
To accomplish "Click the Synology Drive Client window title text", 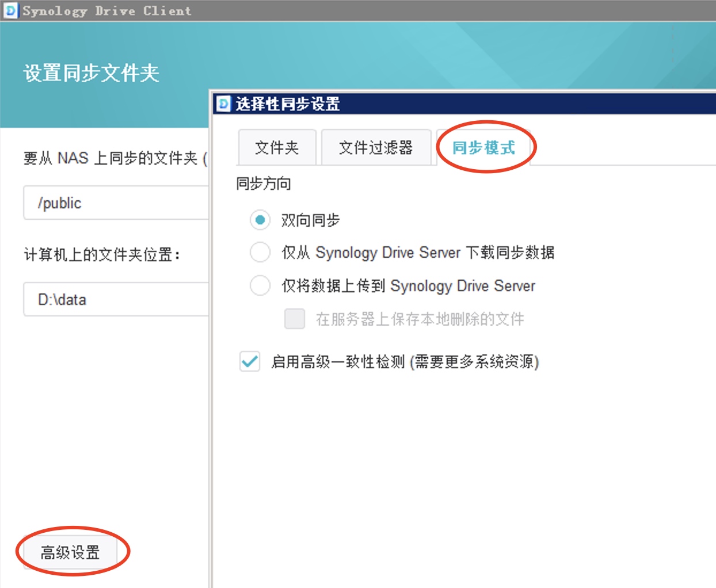I will click(x=106, y=11).
